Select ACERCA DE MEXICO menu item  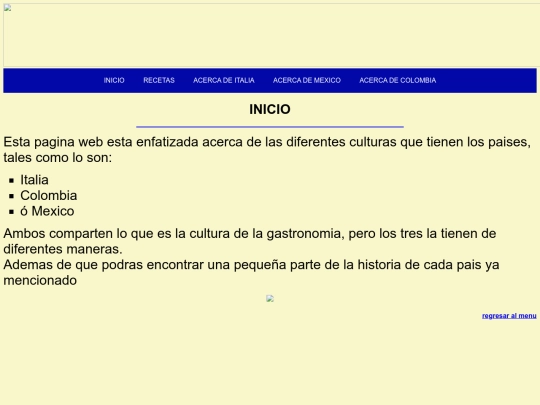click(x=307, y=80)
